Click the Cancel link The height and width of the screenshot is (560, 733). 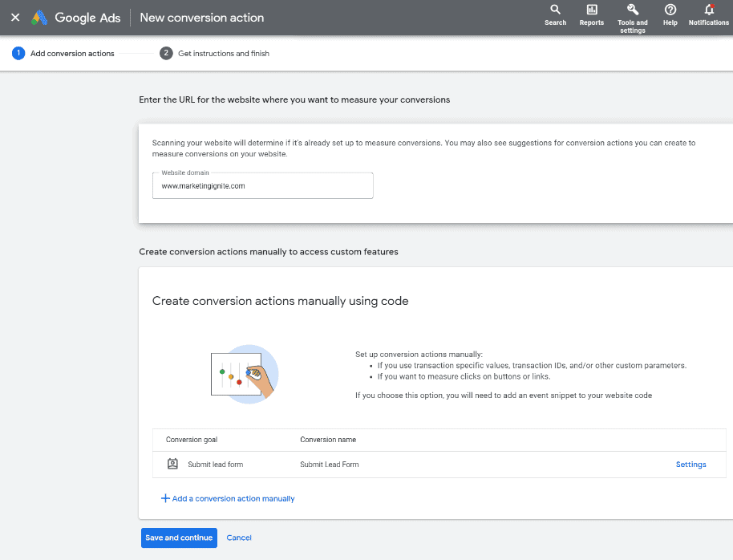pyautogui.click(x=239, y=538)
